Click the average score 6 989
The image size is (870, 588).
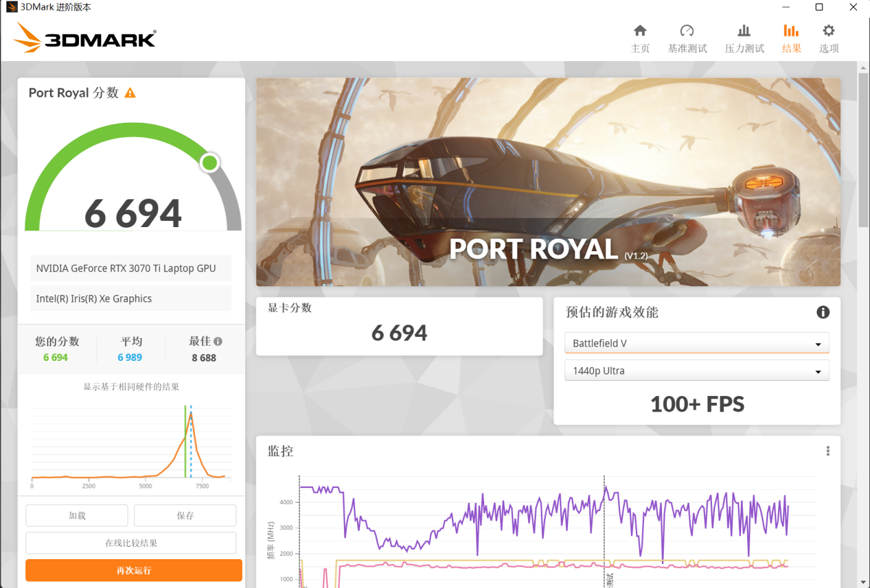[x=130, y=357]
